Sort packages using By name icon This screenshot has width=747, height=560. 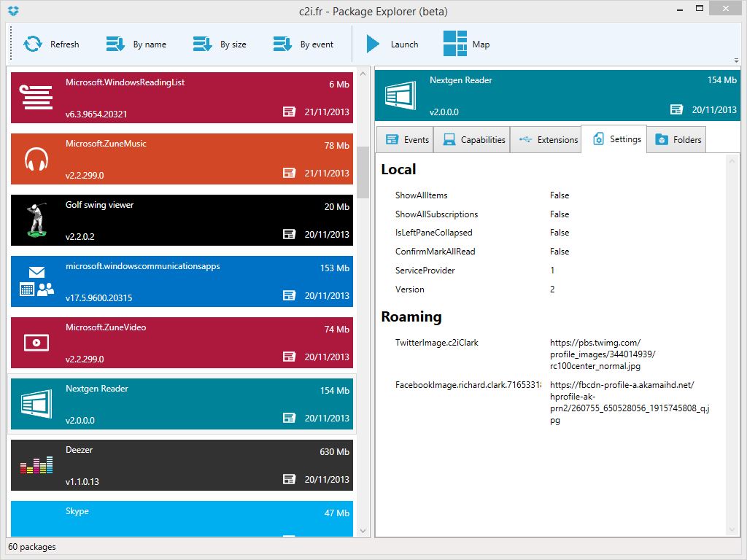(115, 44)
